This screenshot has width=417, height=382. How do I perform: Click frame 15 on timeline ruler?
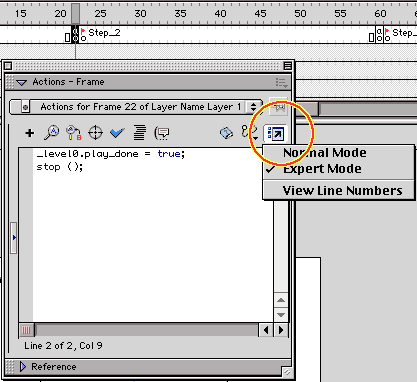pos(20,14)
